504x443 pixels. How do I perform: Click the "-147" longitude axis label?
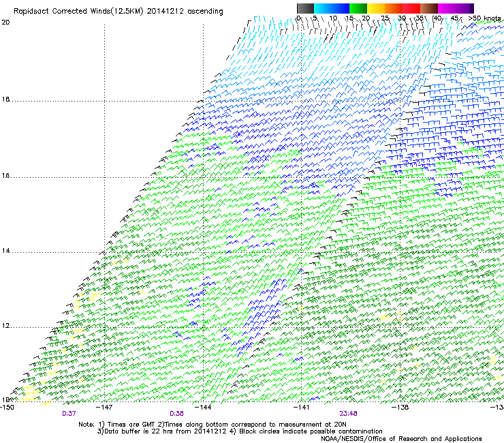[x=104, y=408]
